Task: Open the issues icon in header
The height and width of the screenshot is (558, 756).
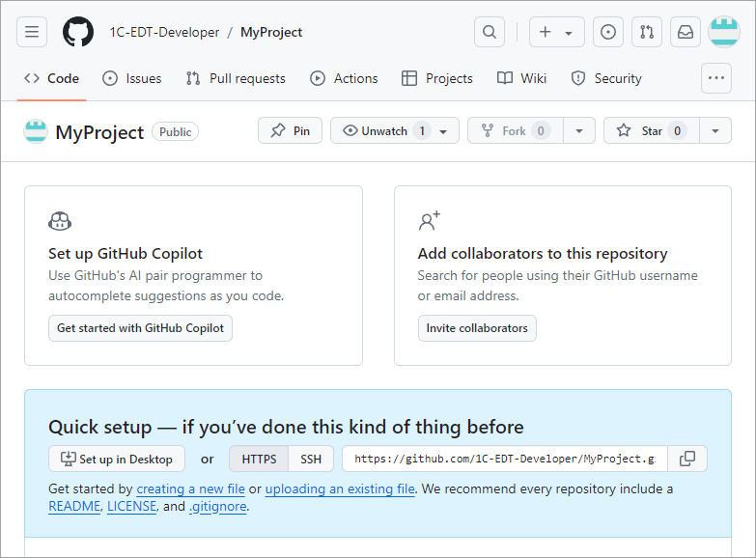Action: (x=608, y=32)
